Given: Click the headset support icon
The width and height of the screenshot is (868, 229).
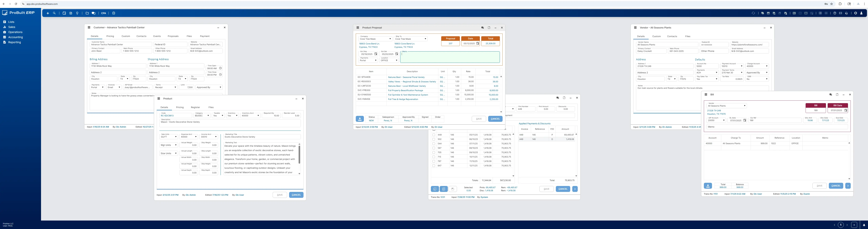Looking at the screenshot, I should [846, 13].
